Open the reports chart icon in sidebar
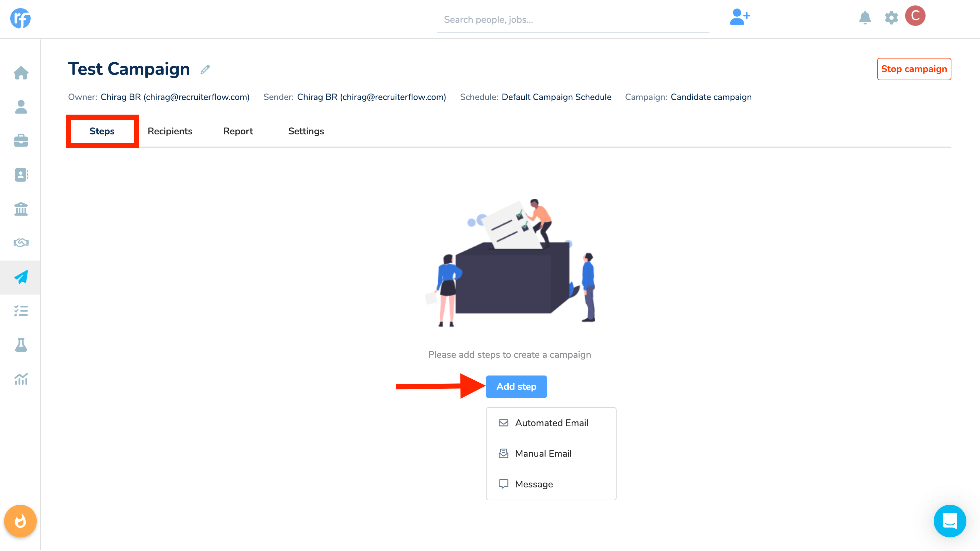Viewport: 980px width, 551px height. pyautogui.click(x=21, y=379)
